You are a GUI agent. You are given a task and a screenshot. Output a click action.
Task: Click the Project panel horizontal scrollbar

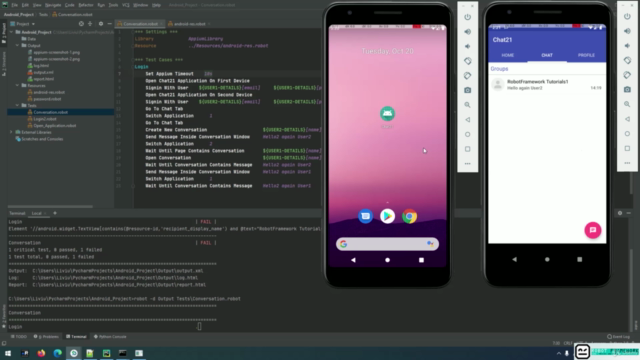50,207
